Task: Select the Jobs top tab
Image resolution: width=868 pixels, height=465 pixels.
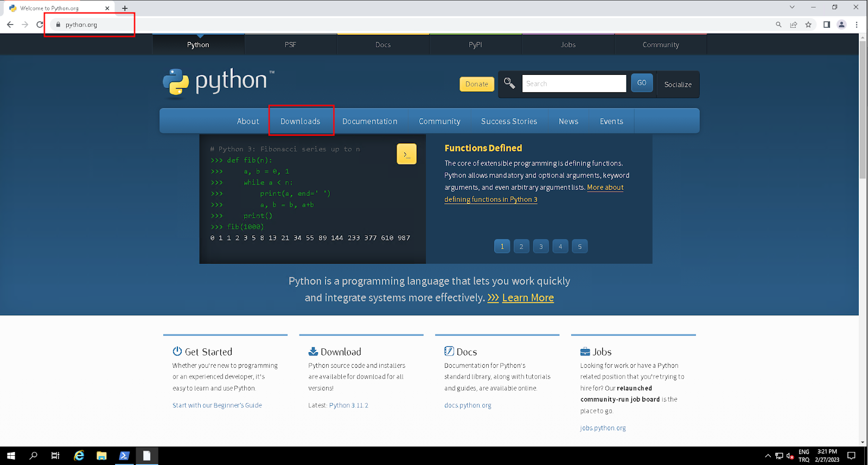Action: pyautogui.click(x=568, y=44)
